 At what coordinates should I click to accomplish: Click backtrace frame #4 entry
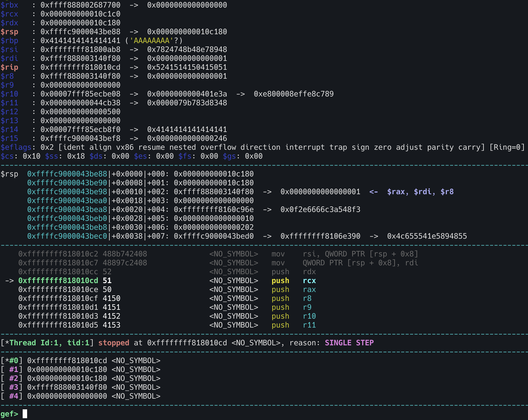point(81,396)
